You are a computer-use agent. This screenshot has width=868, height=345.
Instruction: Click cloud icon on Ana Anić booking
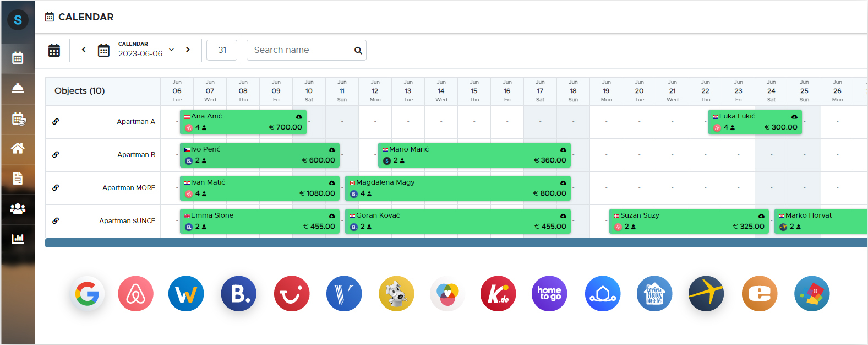299,117
